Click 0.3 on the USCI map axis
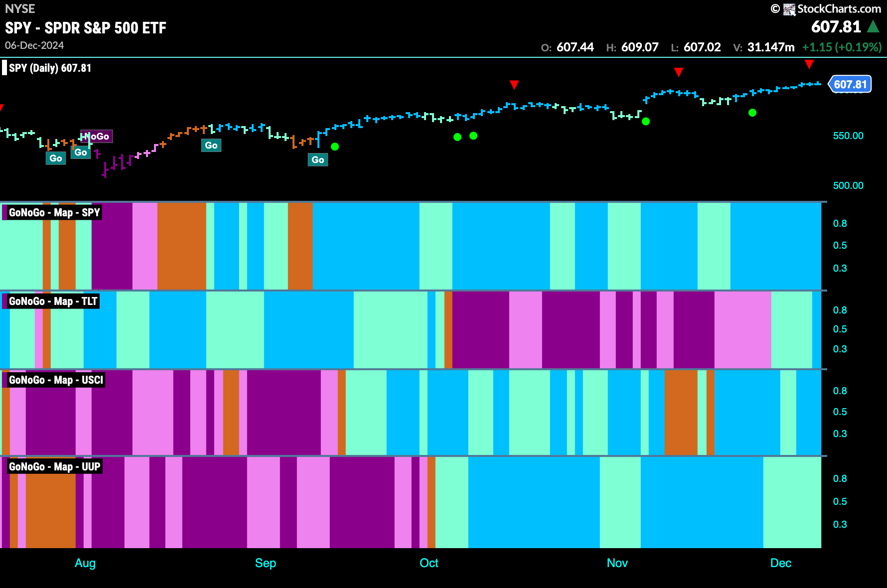Screen dimensions: 887x588 click(x=840, y=434)
